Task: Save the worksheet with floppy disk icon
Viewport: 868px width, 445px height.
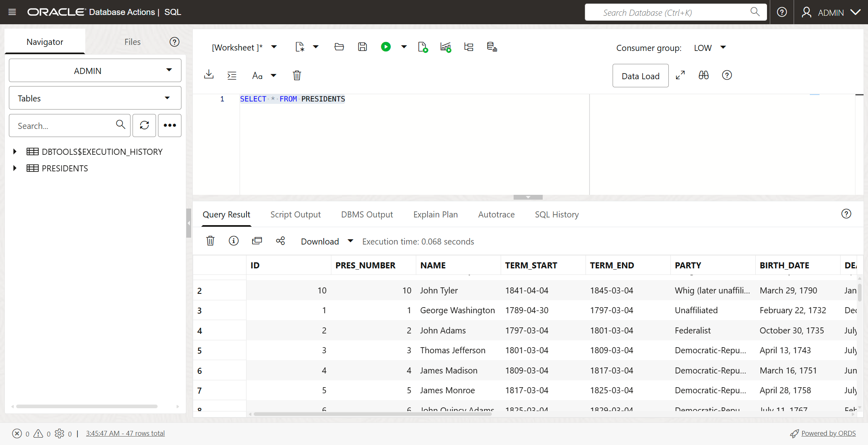Action: click(362, 47)
